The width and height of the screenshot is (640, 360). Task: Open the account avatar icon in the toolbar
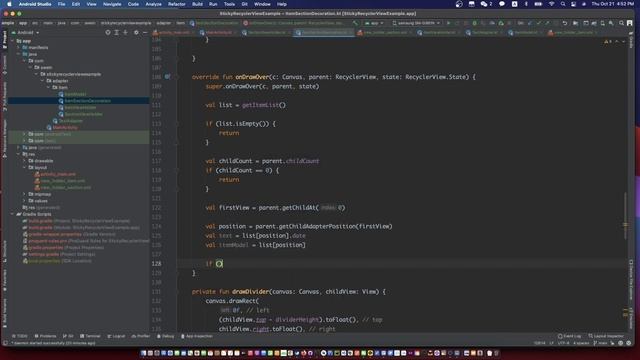[x=630, y=23]
